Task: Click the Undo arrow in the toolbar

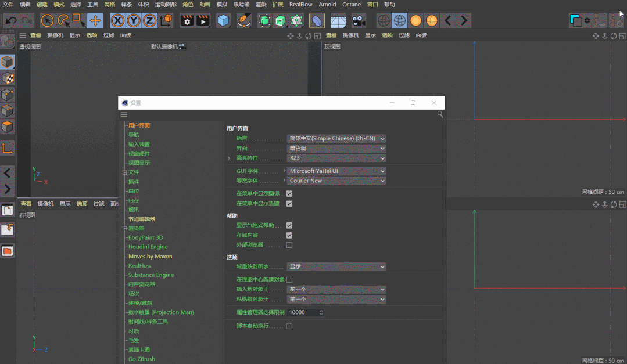Action: (x=10, y=21)
